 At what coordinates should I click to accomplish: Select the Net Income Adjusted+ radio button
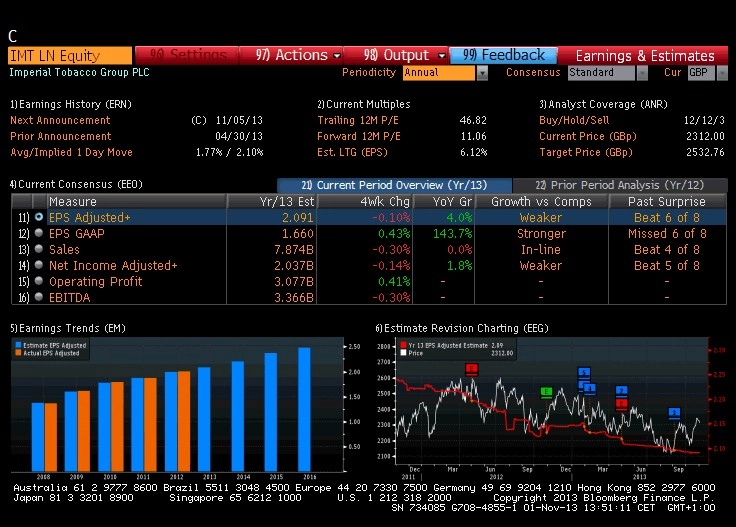pyautogui.click(x=39, y=265)
